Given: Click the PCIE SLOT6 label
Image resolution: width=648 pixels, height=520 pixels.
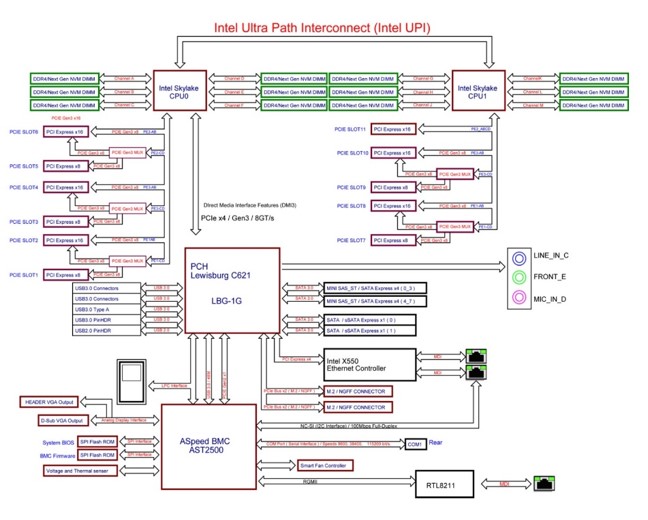Looking at the screenshot, I should coord(24,132).
